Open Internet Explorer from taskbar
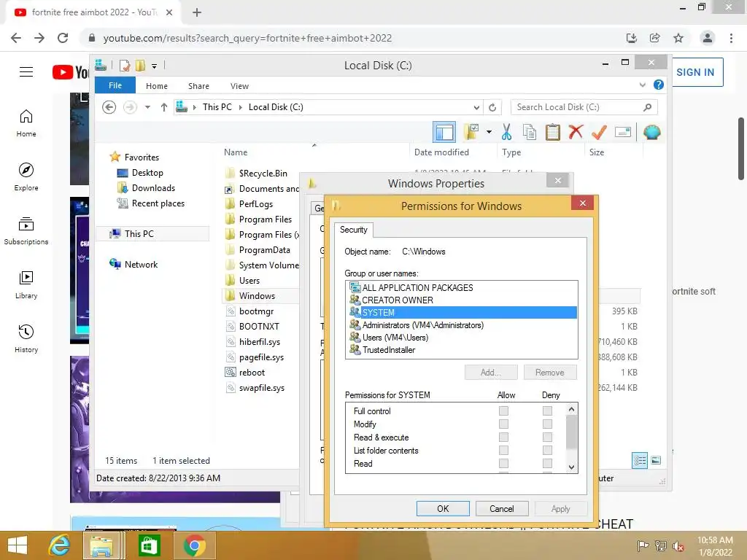 tap(60, 545)
